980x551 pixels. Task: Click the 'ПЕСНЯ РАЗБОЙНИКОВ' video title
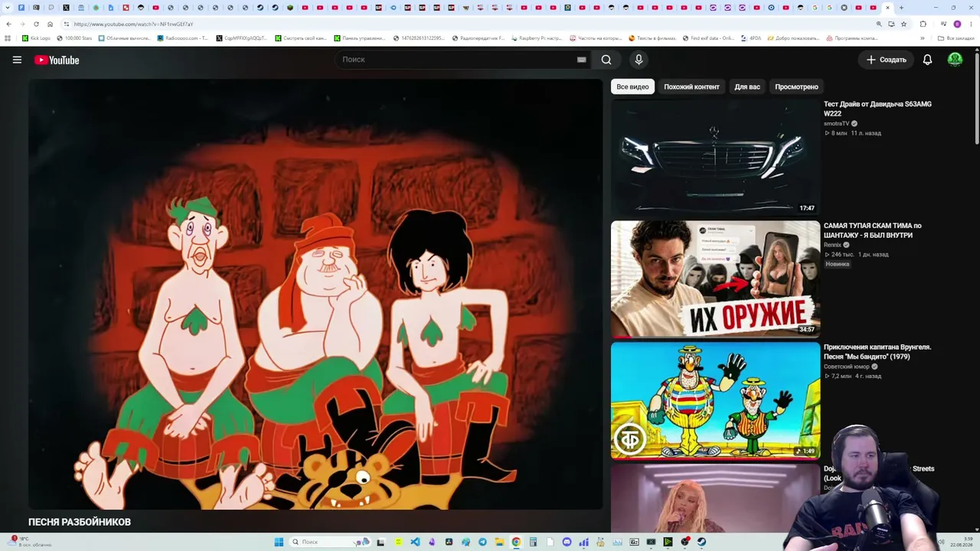[80, 522]
